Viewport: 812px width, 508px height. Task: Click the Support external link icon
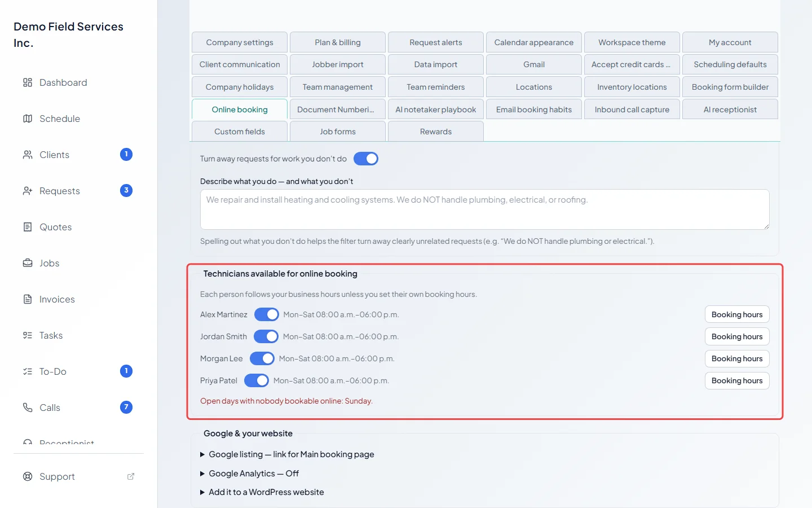coord(131,476)
